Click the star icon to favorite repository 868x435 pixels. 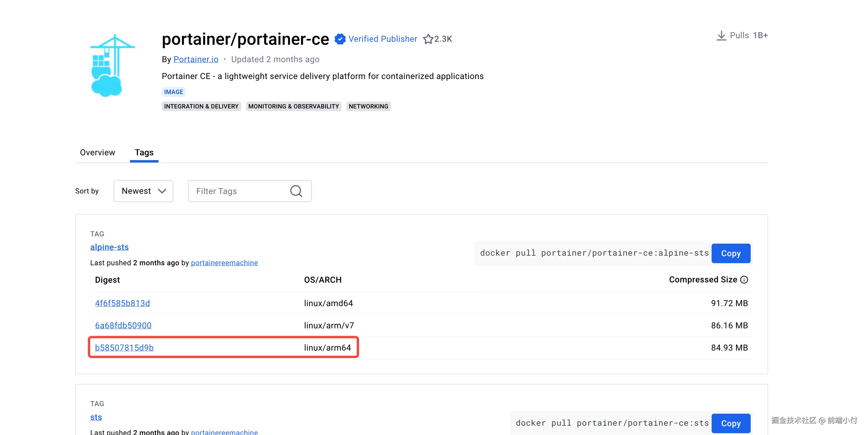[x=428, y=39]
